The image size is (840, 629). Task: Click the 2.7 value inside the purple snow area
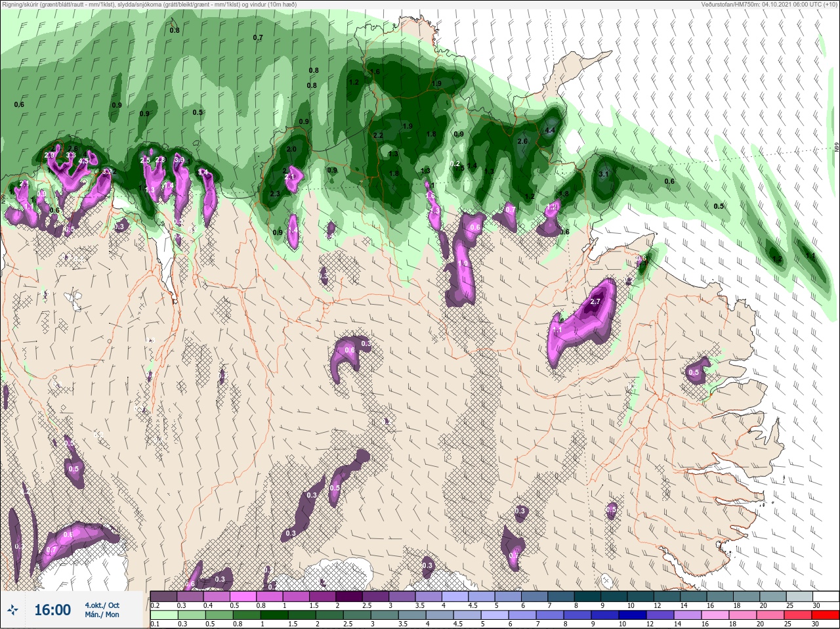click(595, 302)
